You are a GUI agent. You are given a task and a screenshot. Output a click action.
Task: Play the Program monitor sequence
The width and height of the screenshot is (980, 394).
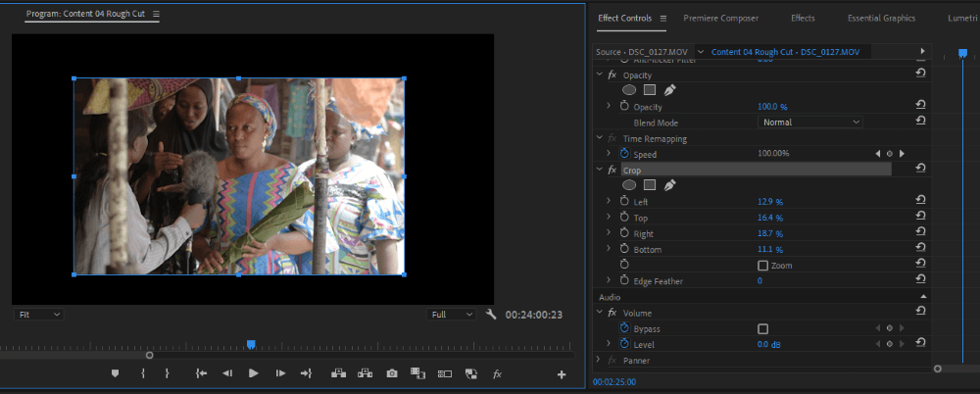[x=253, y=373]
